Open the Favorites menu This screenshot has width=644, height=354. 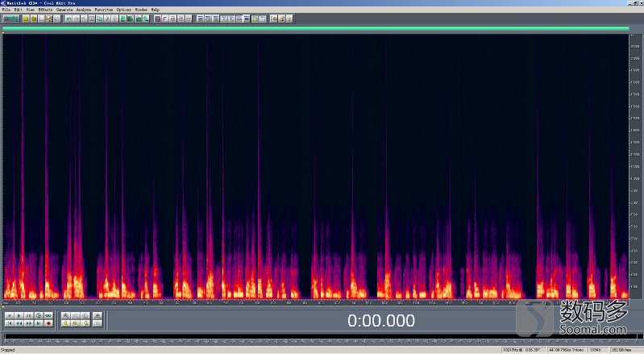tap(104, 10)
